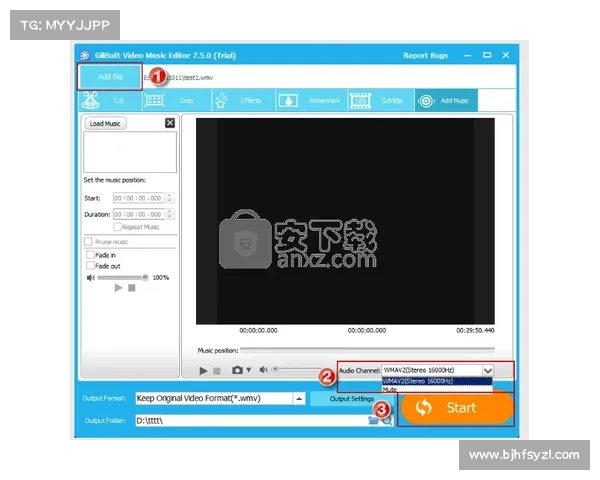Take a snapshot with the camera icon

[x=237, y=370]
